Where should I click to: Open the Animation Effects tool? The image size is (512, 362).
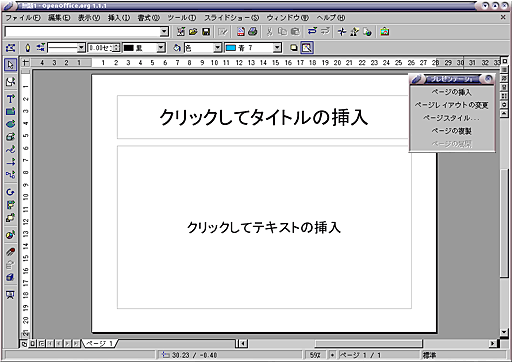[x=10, y=252]
